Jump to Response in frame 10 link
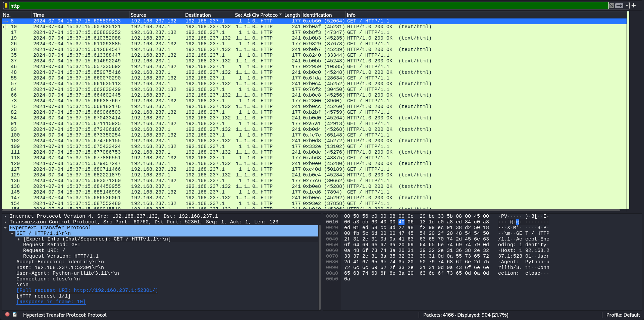 [x=51, y=302]
